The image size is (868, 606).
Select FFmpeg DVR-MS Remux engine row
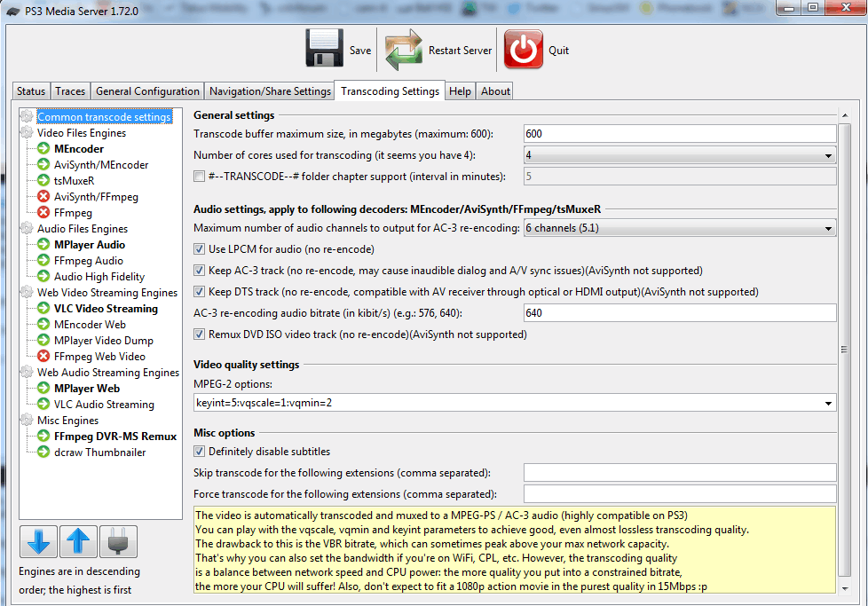tap(115, 437)
